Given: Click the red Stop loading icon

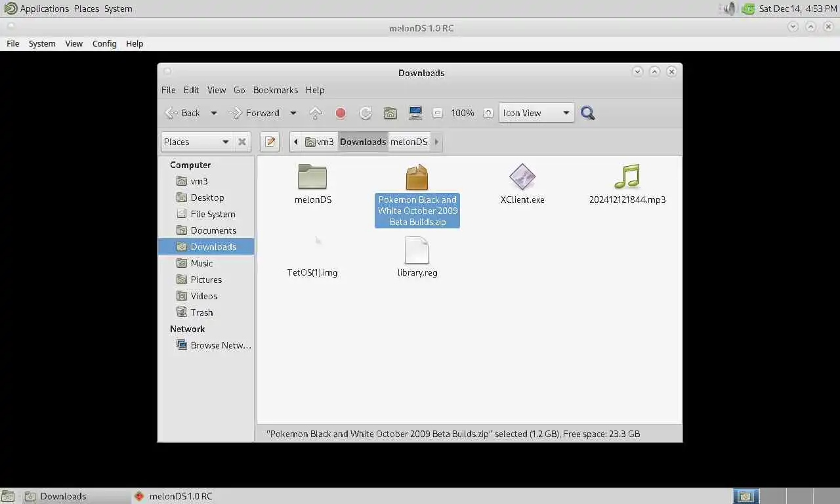Looking at the screenshot, I should pyautogui.click(x=341, y=113).
